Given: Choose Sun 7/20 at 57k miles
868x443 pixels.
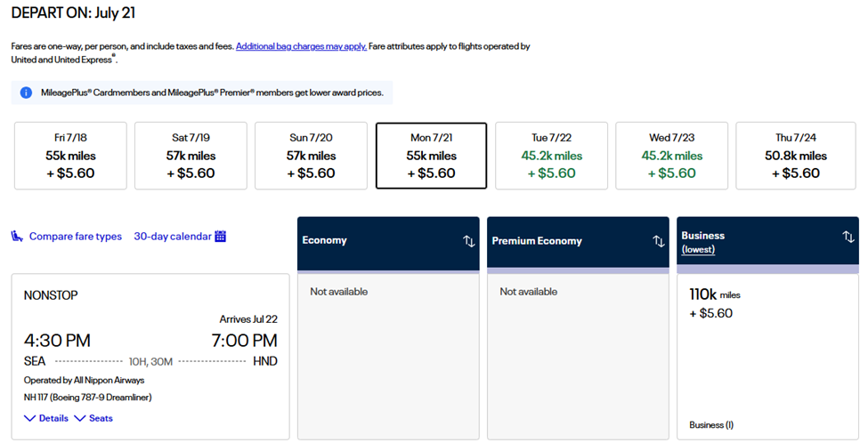Looking at the screenshot, I should [x=311, y=156].
